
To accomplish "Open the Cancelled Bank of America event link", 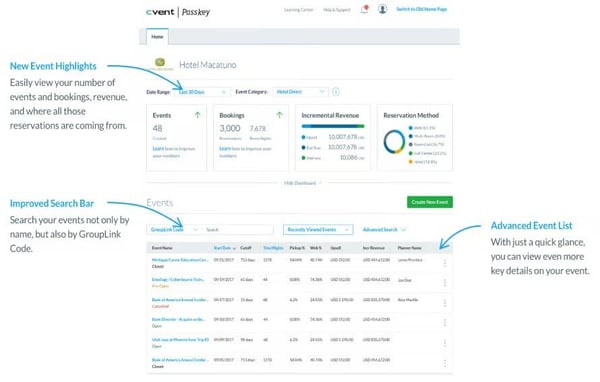I will tap(180, 300).
